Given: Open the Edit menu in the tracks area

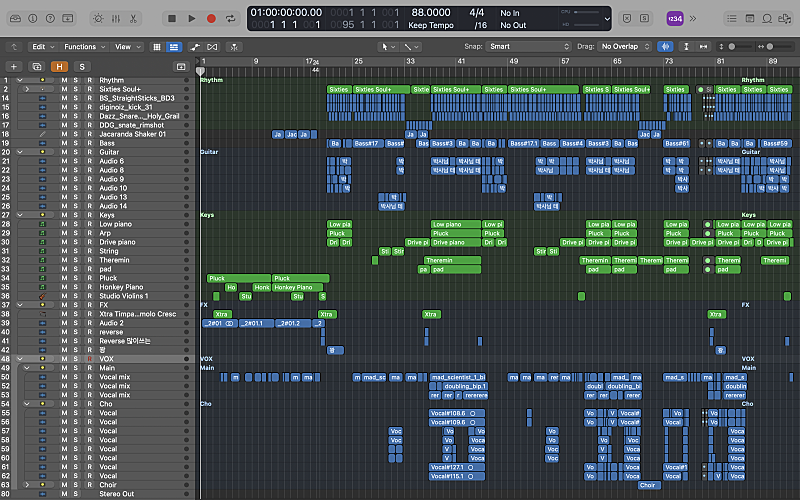Looking at the screenshot, I should (41, 47).
